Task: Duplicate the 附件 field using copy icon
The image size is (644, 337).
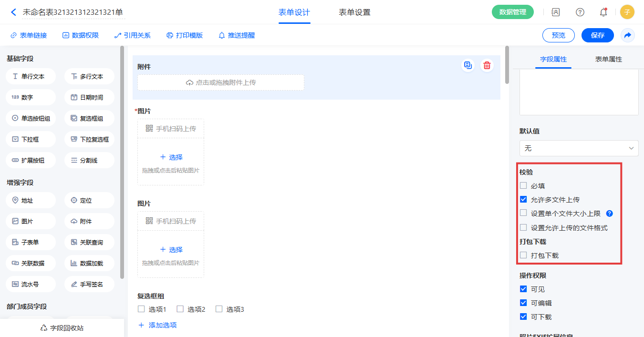Action: (x=468, y=66)
